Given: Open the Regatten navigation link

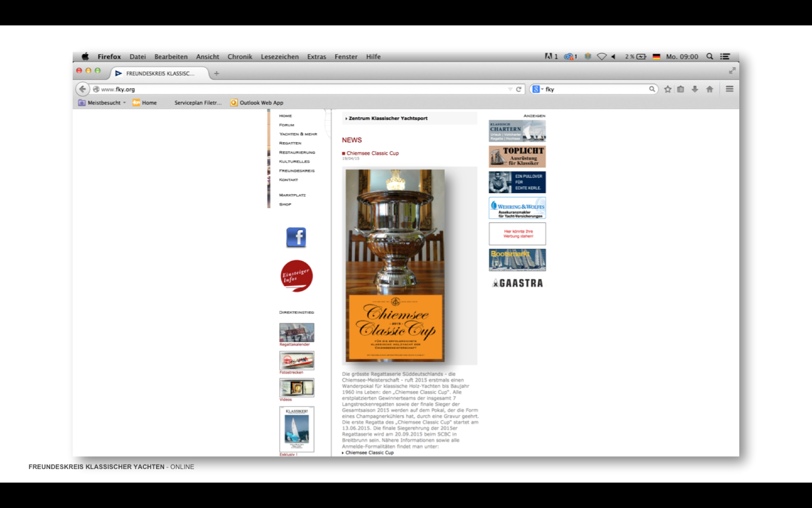Looking at the screenshot, I should click(x=290, y=143).
